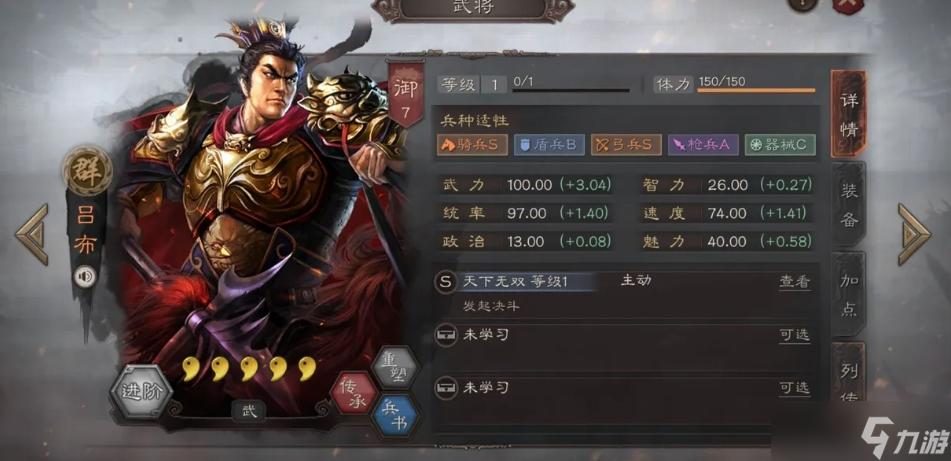The height and width of the screenshot is (461, 951).
Task: Select the 枪兵A troop aptitude badge
Action: pyautogui.click(x=704, y=145)
